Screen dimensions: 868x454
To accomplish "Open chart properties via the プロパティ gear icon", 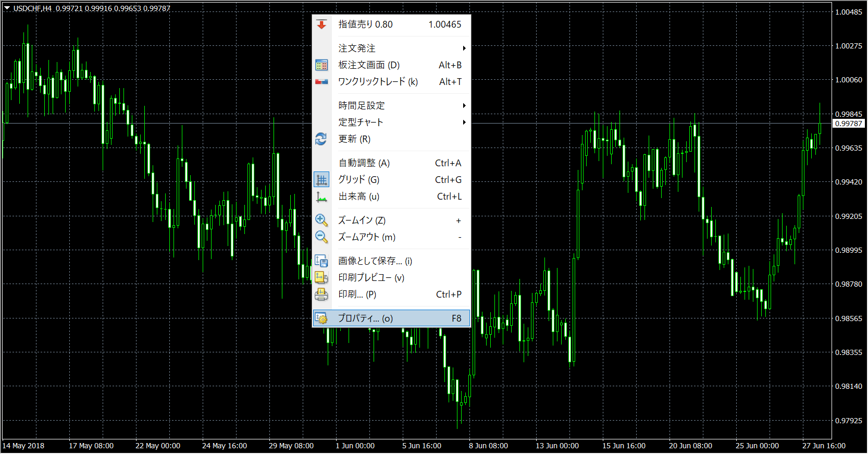I will (x=321, y=318).
